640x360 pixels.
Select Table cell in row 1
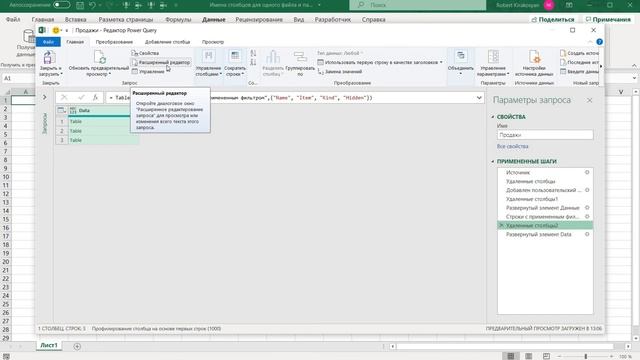pos(103,122)
